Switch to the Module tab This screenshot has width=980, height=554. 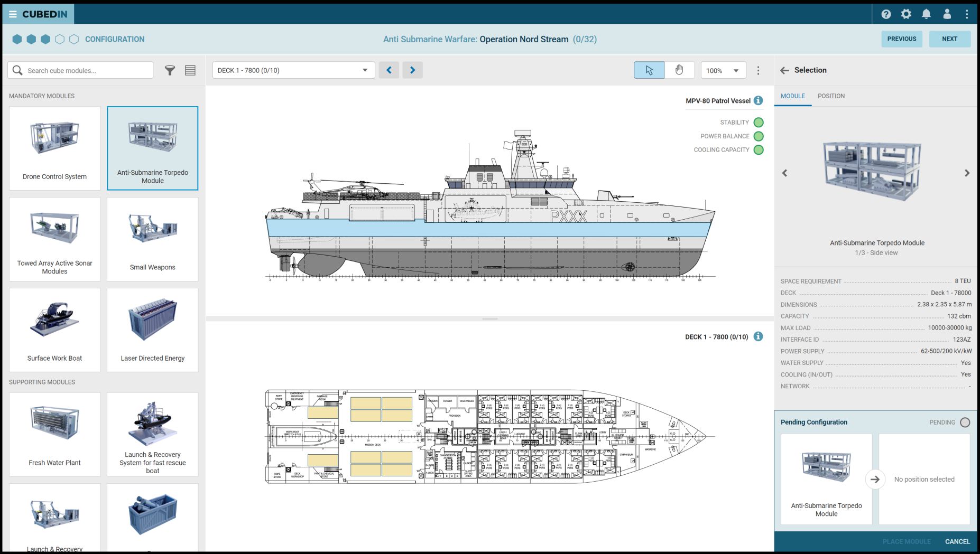[x=793, y=96]
